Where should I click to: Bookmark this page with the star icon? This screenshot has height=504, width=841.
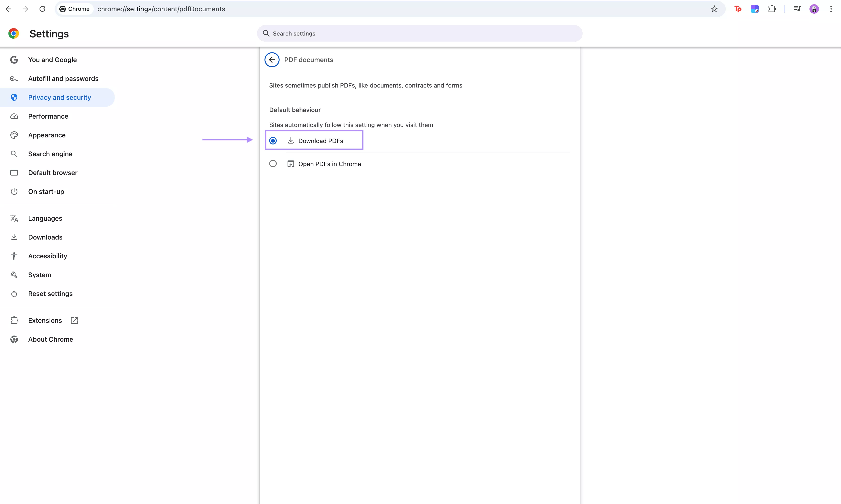coord(714,9)
